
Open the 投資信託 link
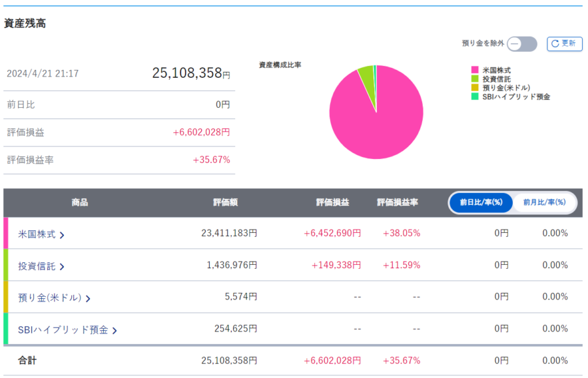coord(37,266)
